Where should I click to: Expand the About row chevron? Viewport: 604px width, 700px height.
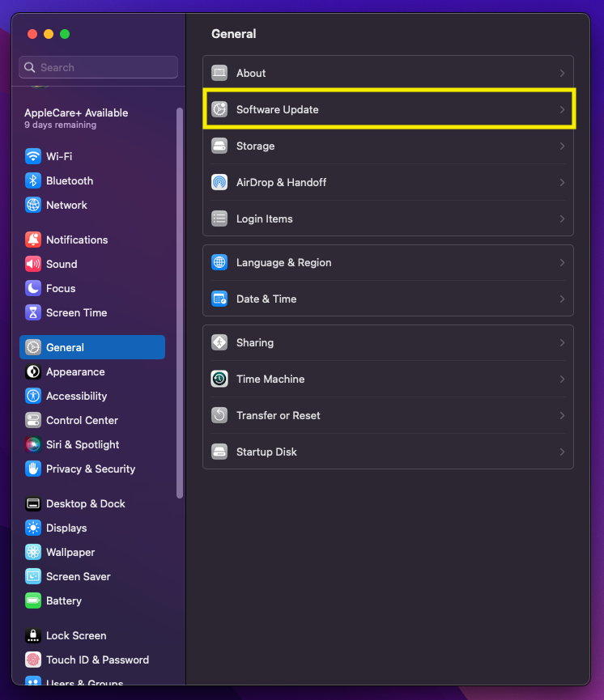pos(562,73)
